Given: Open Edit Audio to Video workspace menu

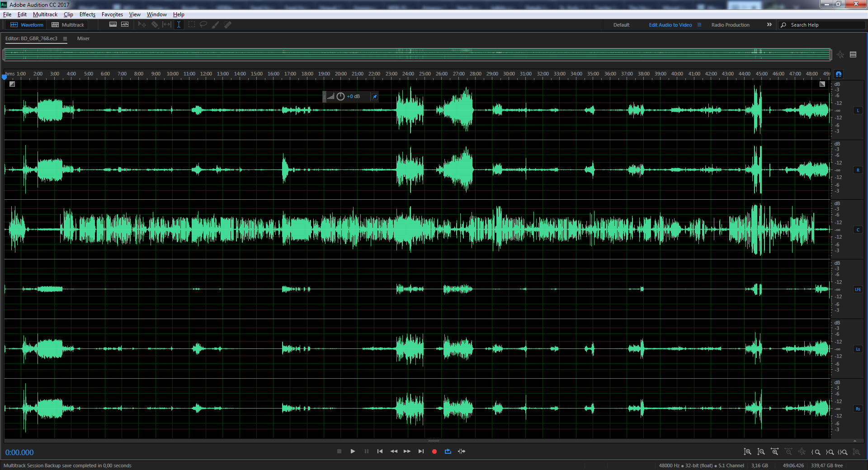Looking at the screenshot, I should (699, 25).
